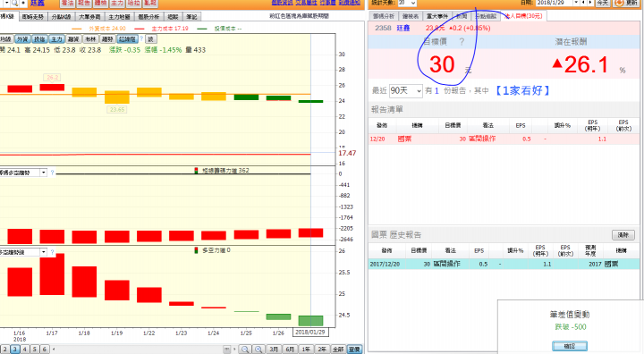Click the help question mark beside 紅綠燈 toggle
Viewport: 644px width, 354px height.
[141, 39]
